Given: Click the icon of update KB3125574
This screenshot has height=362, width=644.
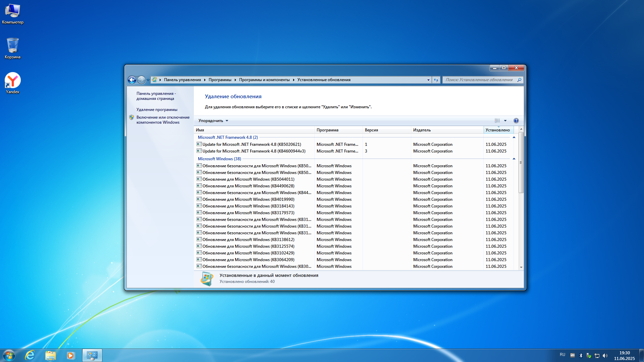Looking at the screenshot, I should 199,246.
